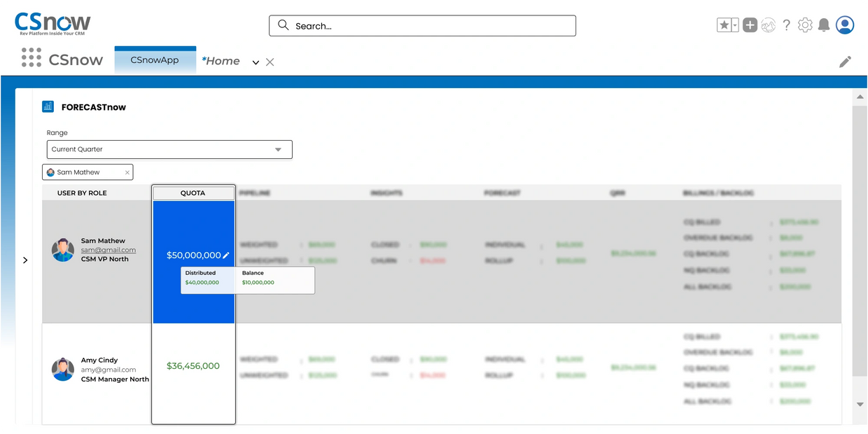Viewport: 868px width, 434px height.
Task: Edit the $50,000,000 quota pencil
Action: click(x=226, y=255)
